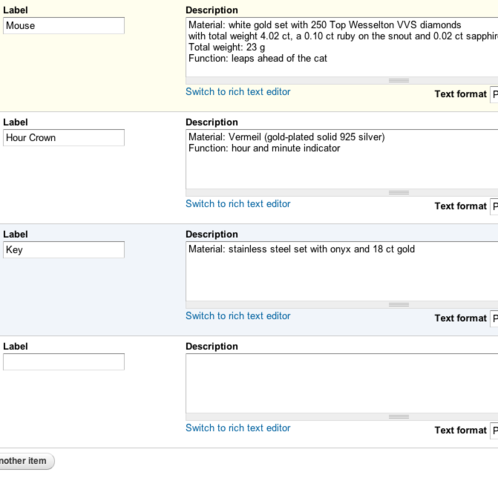Click the empty last description textarea
Image resolution: width=498 pixels, height=478 pixels.
[x=342, y=383]
